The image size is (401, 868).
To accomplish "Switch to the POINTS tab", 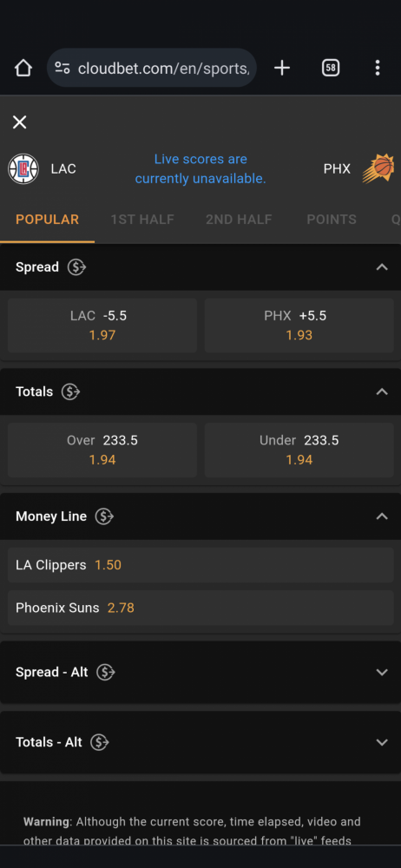I will (332, 220).
